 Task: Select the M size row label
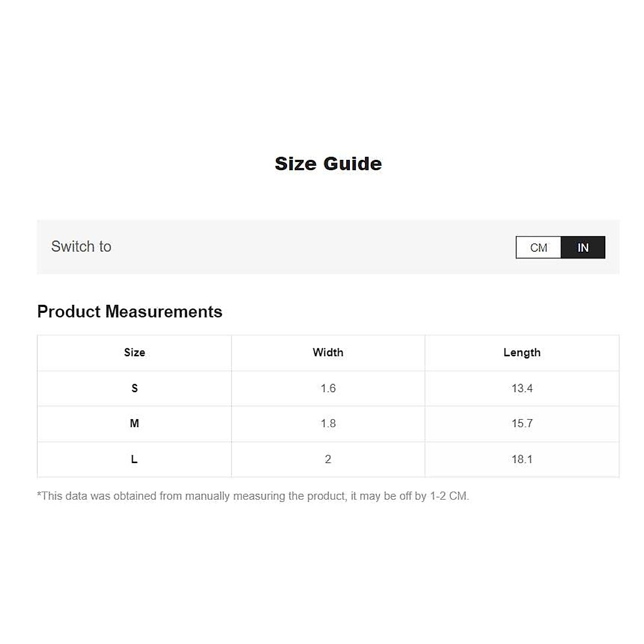click(134, 423)
